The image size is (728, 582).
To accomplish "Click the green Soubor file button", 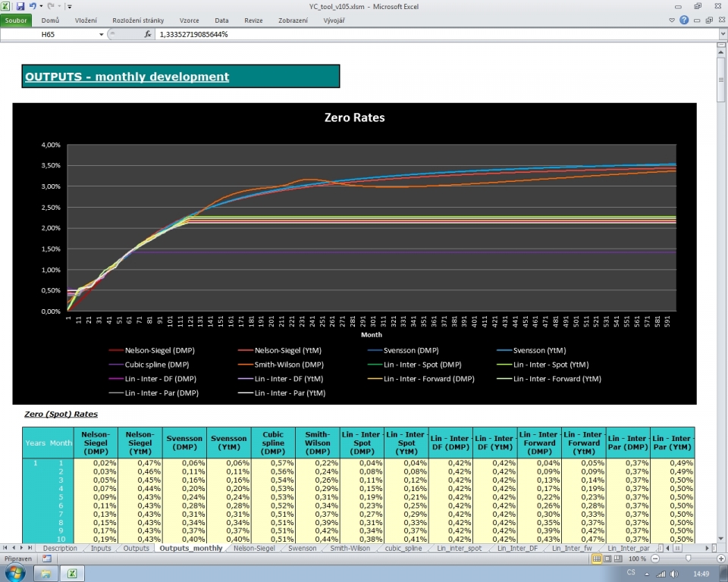I will point(17,20).
